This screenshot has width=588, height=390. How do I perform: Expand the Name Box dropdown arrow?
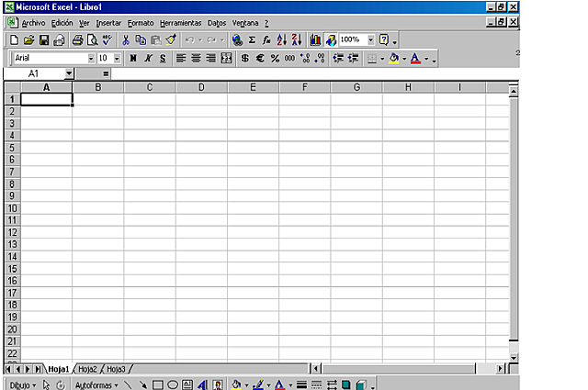[x=69, y=73]
